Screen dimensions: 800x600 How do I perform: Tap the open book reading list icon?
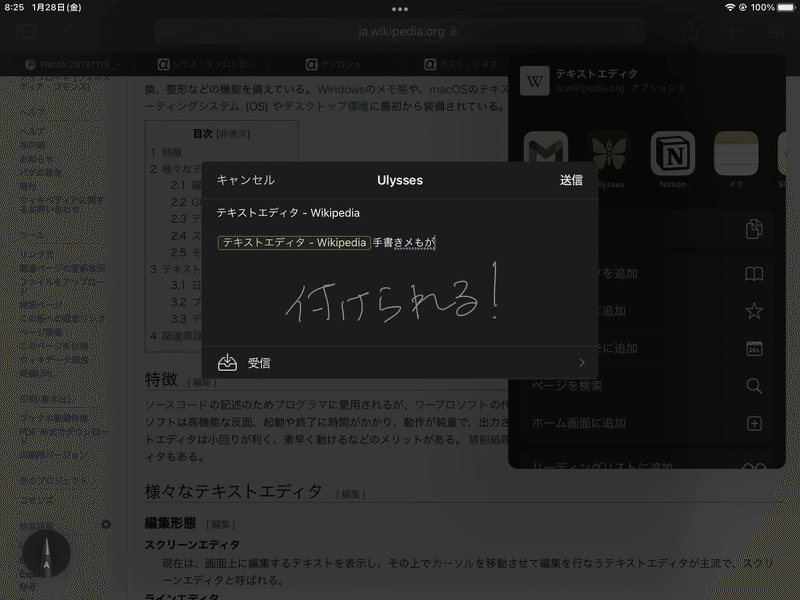(754, 274)
